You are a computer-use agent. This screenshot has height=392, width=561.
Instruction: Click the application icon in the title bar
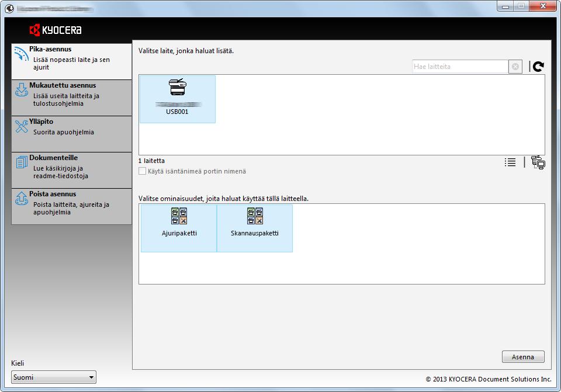[x=10, y=8]
